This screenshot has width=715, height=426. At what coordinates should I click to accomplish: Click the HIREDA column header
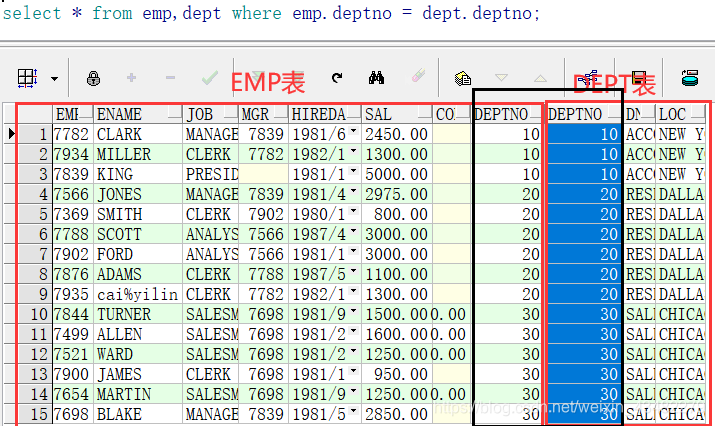pos(325,114)
